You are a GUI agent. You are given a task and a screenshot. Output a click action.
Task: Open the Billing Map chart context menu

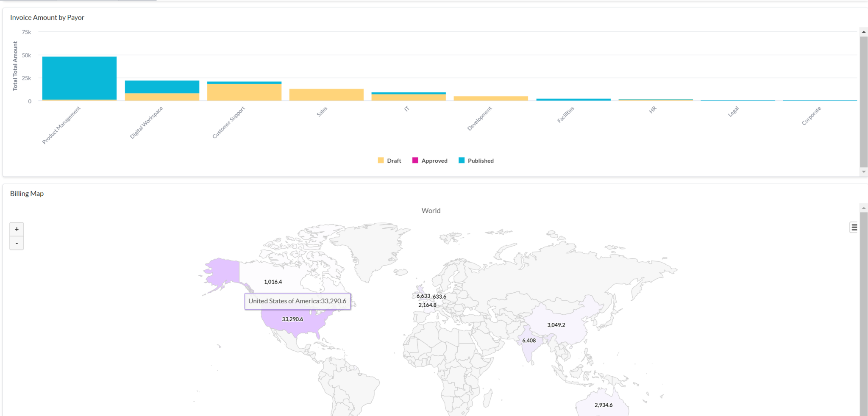click(x=854, y=227)
